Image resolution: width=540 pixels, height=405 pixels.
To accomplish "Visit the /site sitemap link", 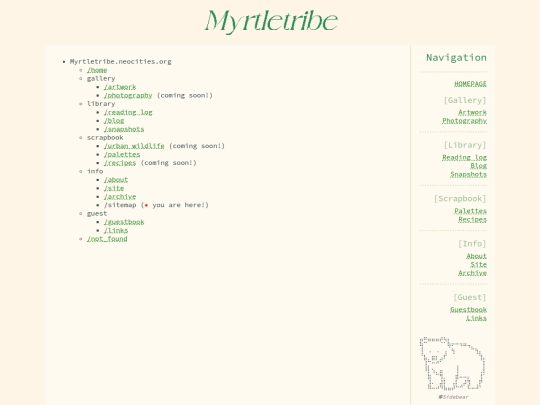I will click(114, 188).
